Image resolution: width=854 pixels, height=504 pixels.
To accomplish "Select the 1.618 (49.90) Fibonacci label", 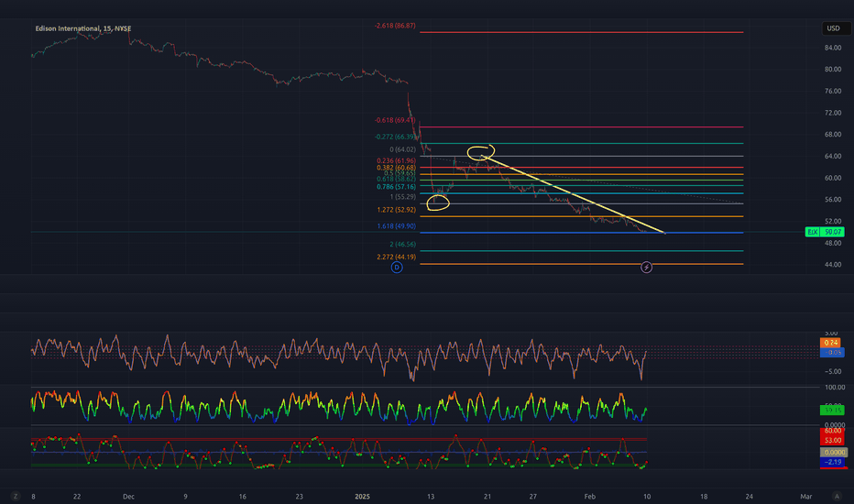I will click(396, 226).
